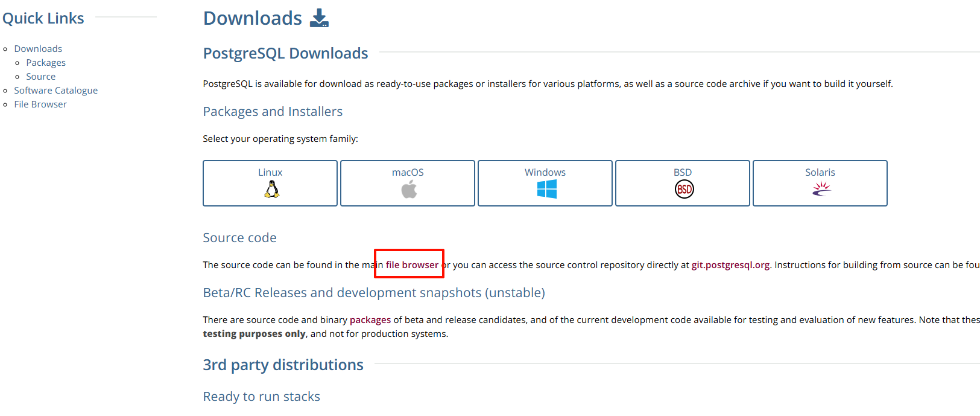Open File Browser in Quick Links sidebar
The width and height of the screenshot is (980, 416).
(x=40, y=104)
